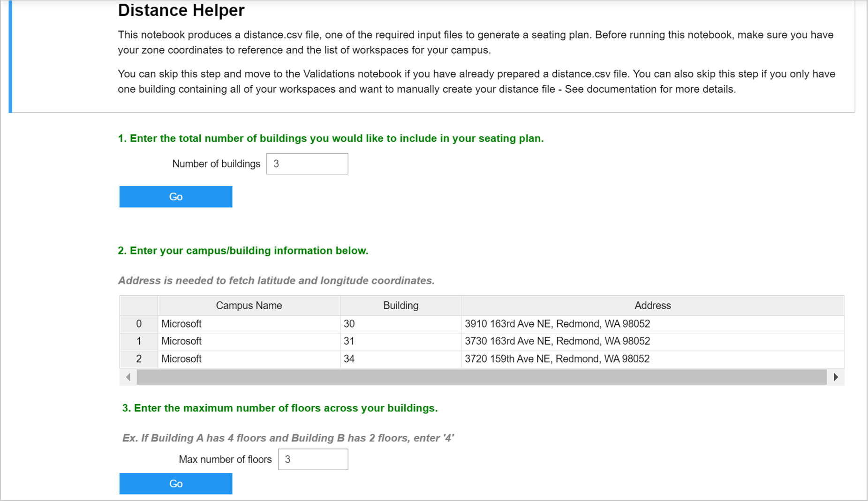This screenshot has height=501, width=868.
Task: Click Campus Name cell in row 2
Action: pos(249,359)
